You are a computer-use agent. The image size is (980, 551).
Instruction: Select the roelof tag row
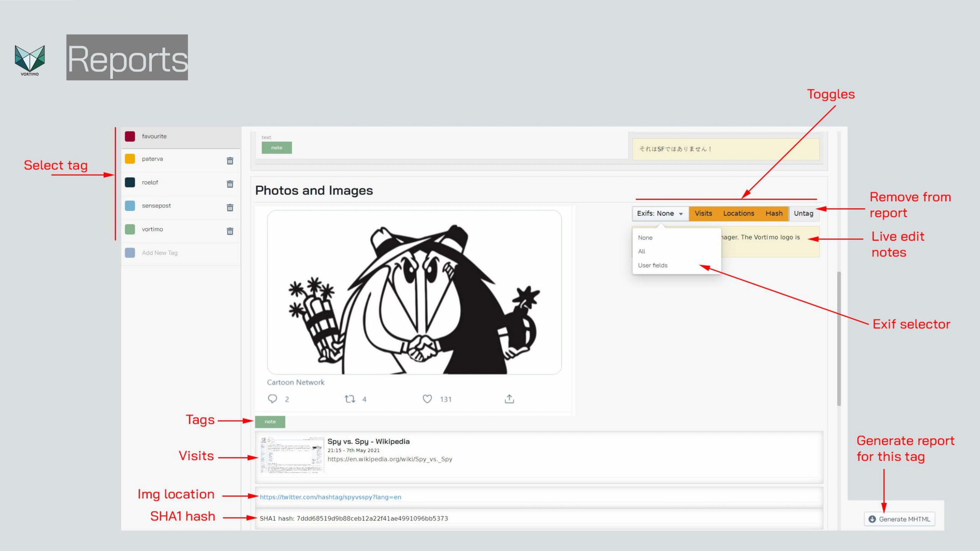(181, 184)
